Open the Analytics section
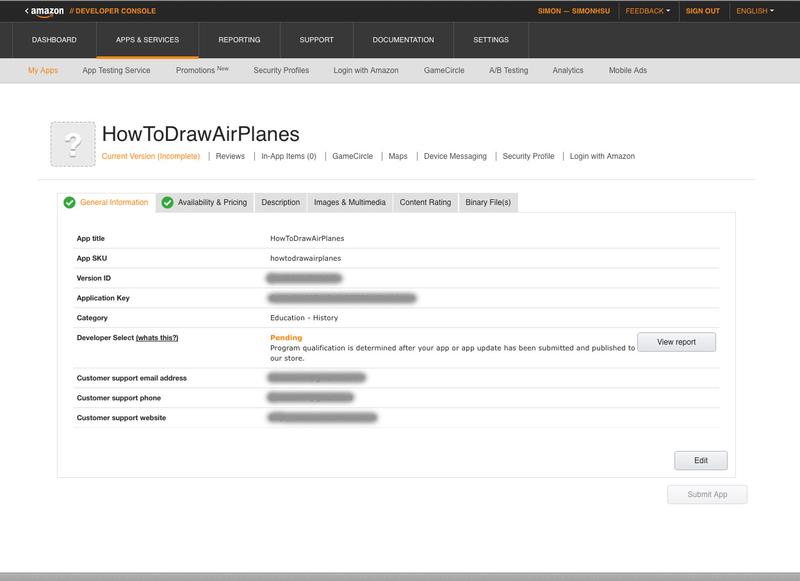800x581 pixels. [x=568, y=70]
